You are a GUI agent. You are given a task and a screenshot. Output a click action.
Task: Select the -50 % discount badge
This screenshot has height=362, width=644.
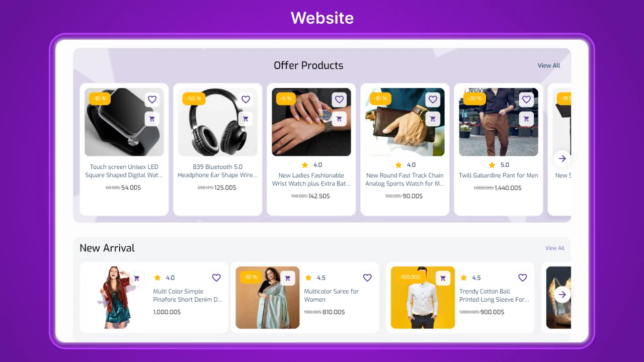click(194, 99)
